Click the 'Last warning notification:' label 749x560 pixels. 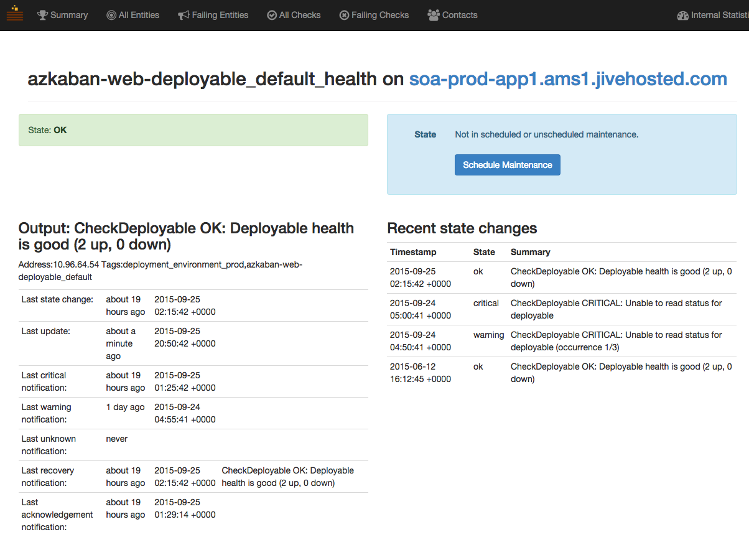point(47,413)
